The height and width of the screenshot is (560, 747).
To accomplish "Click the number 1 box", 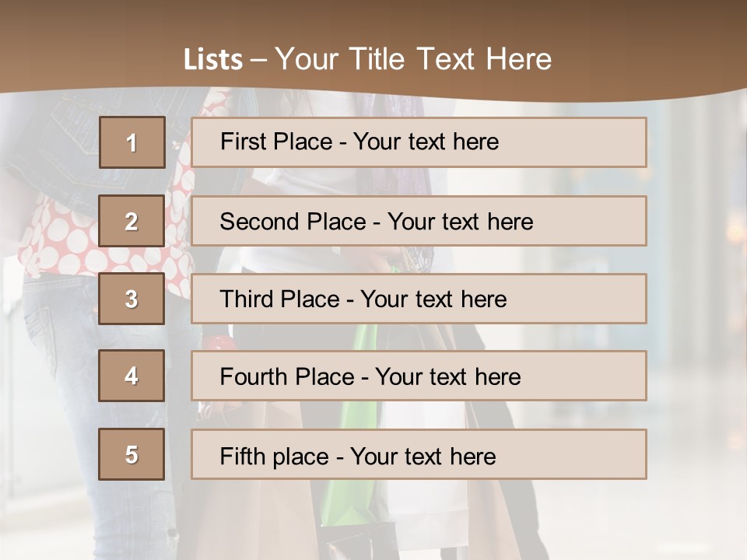I will (x=132, y=142).
